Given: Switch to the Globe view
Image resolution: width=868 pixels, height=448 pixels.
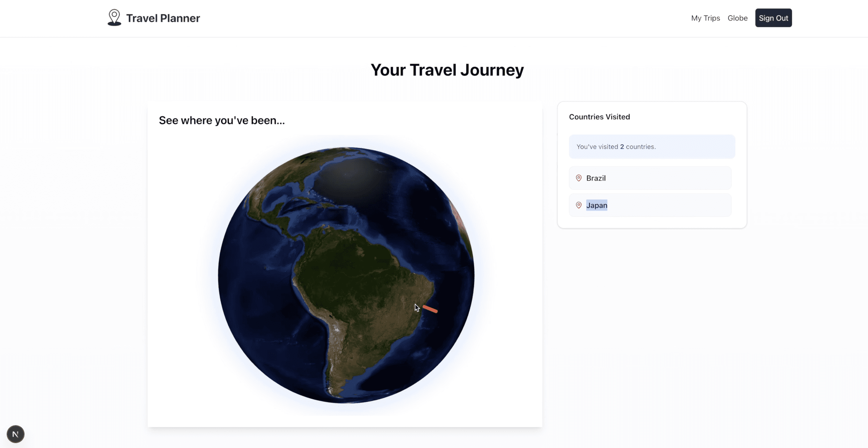Looking at the screenshot, I should pyautogui.click(x=737, y=18).
